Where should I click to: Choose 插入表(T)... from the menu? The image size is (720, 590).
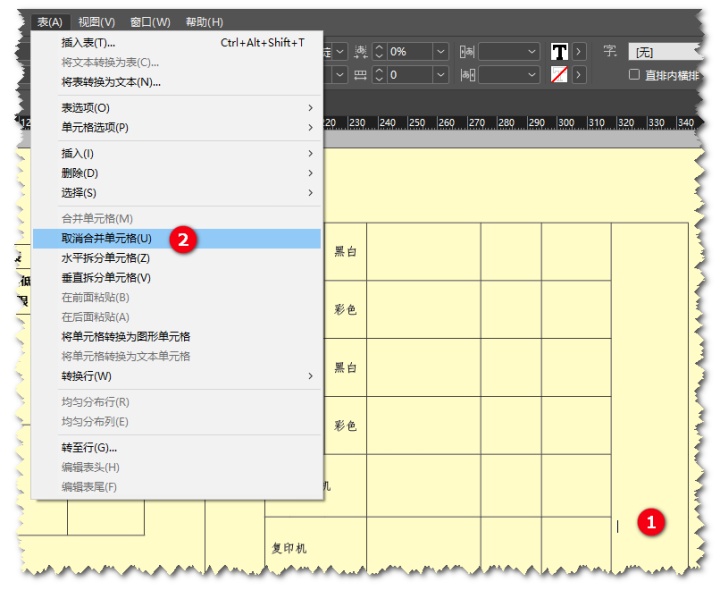point(177,43)
